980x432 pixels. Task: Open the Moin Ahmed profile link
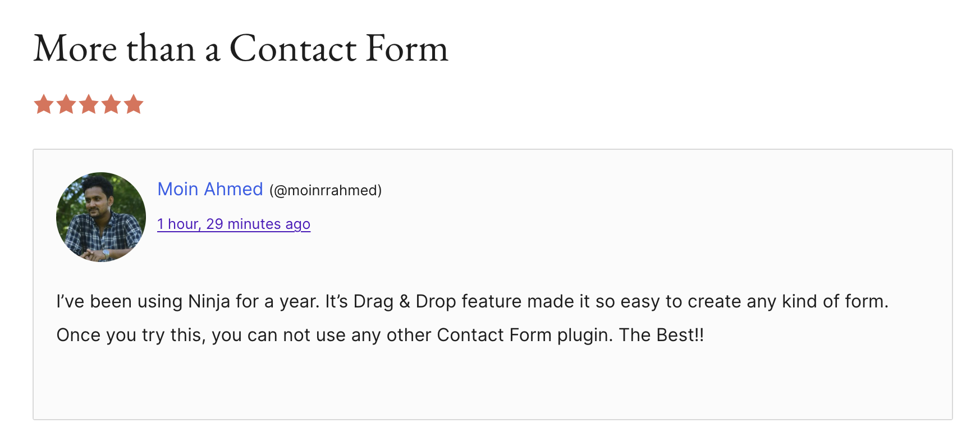[210, 190]
